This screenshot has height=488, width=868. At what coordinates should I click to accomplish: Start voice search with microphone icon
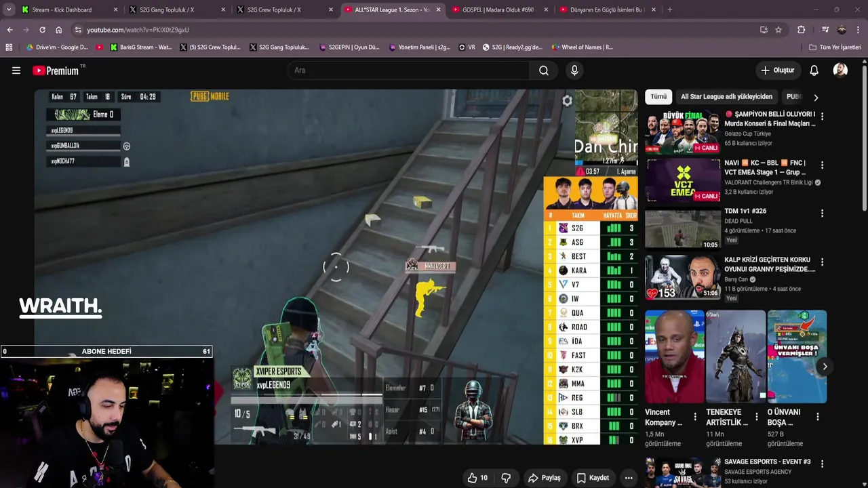(574, 70)
